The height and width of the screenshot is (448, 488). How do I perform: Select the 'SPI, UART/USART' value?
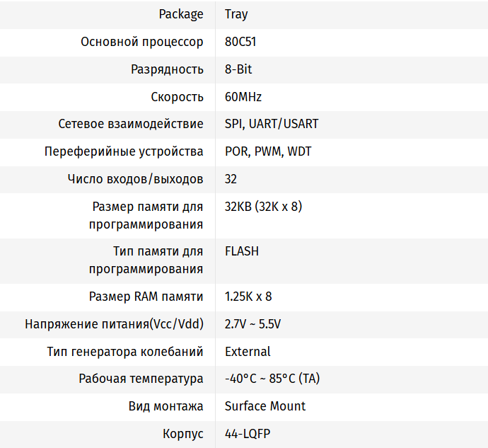pos(272,124)
